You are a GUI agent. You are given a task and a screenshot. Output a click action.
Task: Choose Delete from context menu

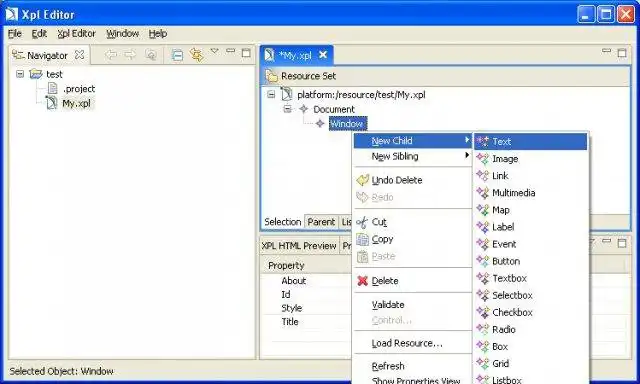point(412,281)
